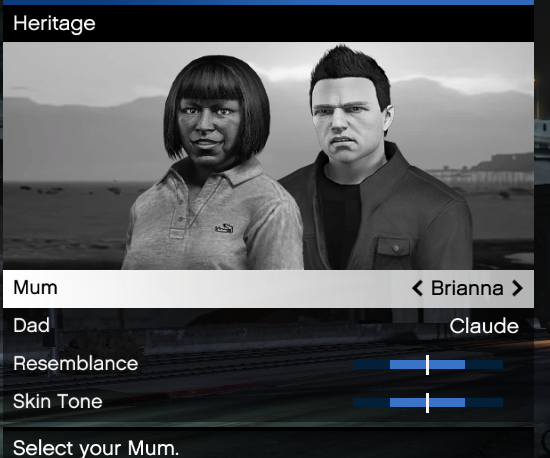Click the Claude name value
Screen dimensions: 550x458
coord(484,326)
